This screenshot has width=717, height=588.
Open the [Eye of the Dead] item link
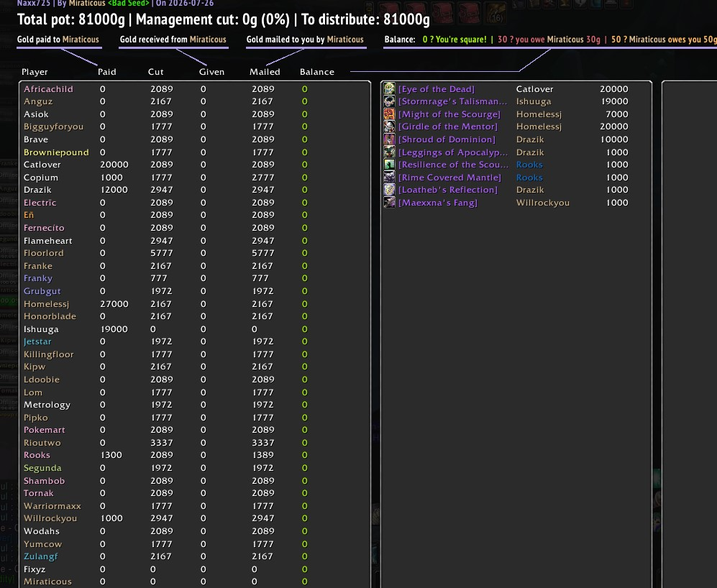coord(437,89)
